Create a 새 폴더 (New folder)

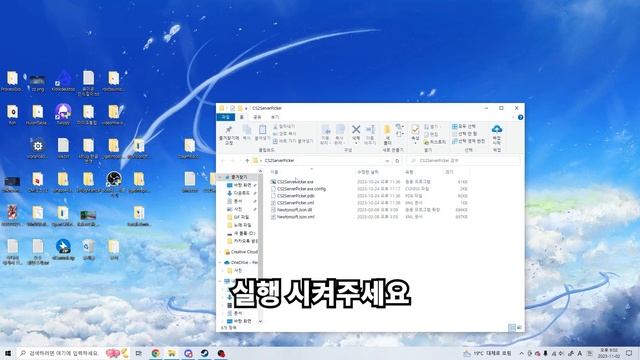387,135
